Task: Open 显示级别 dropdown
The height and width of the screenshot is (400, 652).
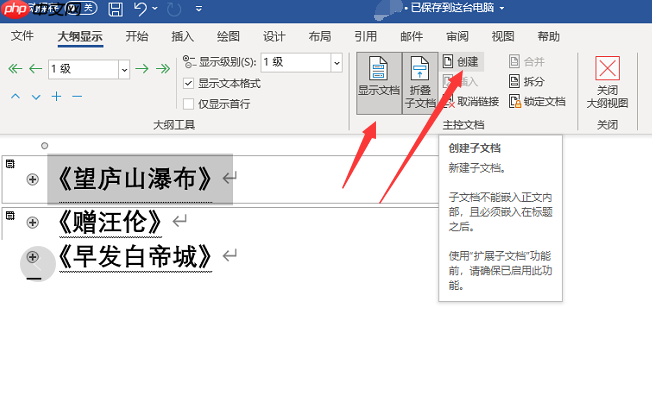Action: (x=337, y=63)
